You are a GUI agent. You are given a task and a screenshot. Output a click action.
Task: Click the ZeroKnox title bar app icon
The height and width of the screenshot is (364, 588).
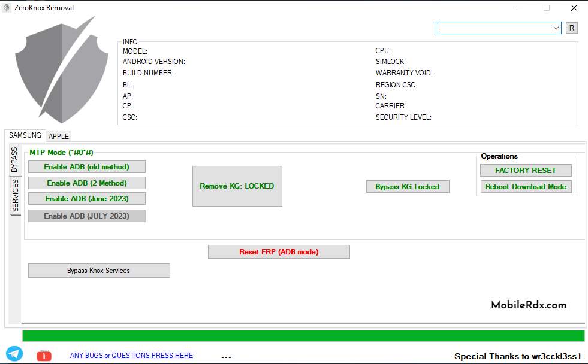tap(7, 8)
